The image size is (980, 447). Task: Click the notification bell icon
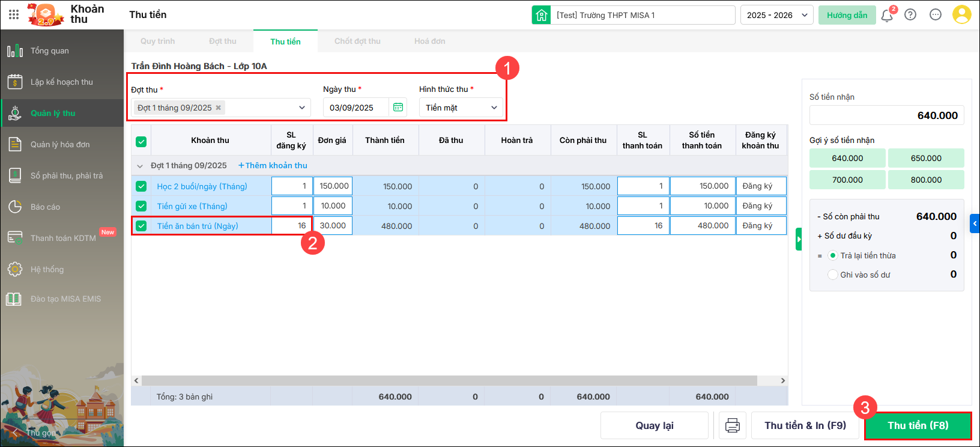click(x=886, y=16)
